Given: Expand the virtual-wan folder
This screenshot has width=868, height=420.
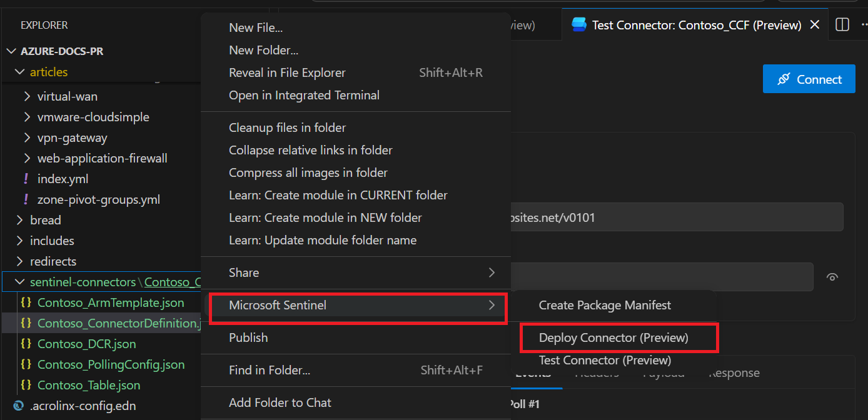Looking at the screenshot, I should (x=27, y=96).
